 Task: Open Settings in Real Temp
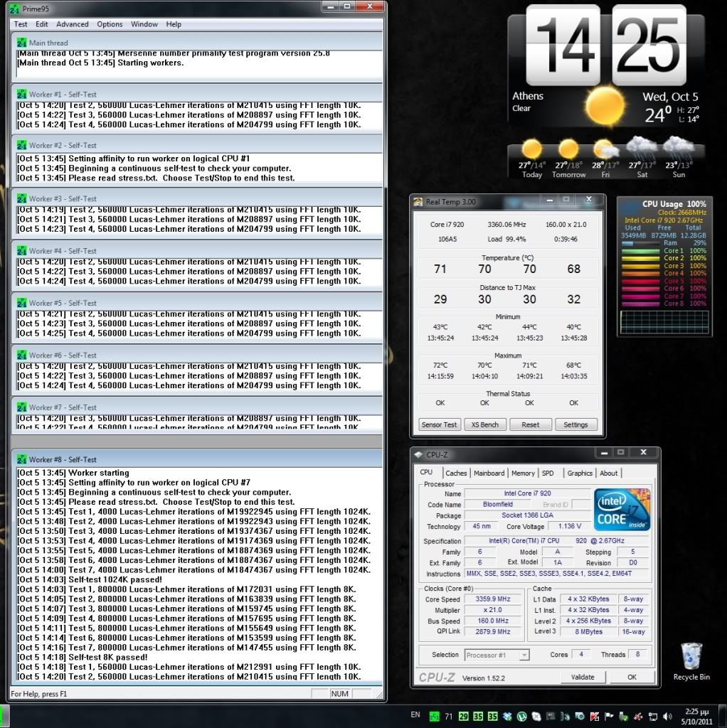pyautogui.click(x=575, y=425)
